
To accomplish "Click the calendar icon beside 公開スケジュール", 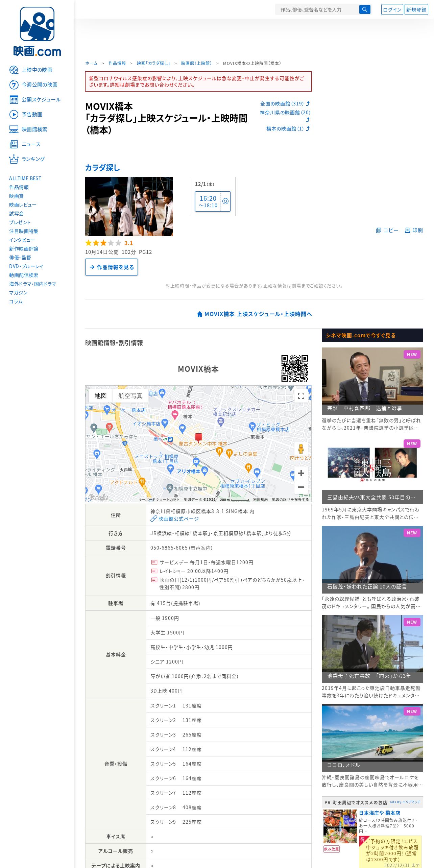I will [14, 100].
